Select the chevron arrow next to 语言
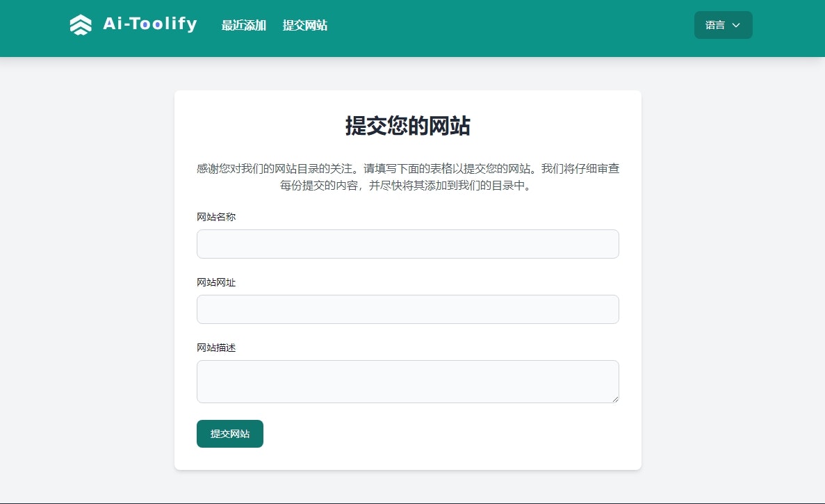825x504 pixels. tap(737, 25)
